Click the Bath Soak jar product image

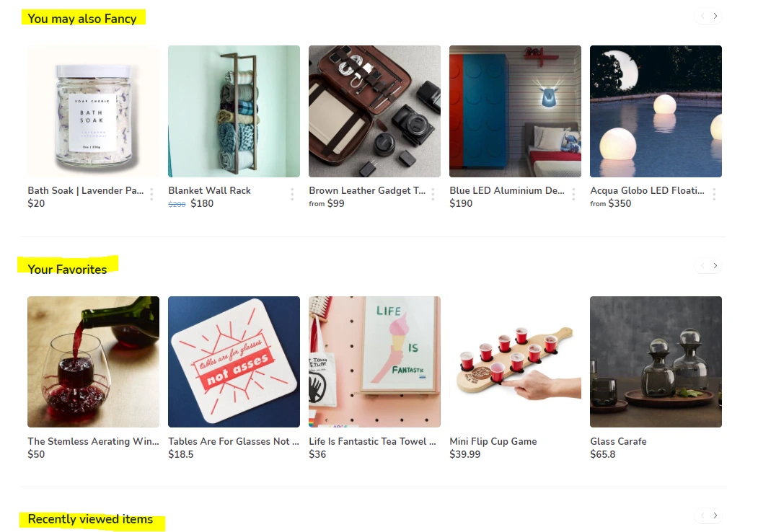click(93, 111)
